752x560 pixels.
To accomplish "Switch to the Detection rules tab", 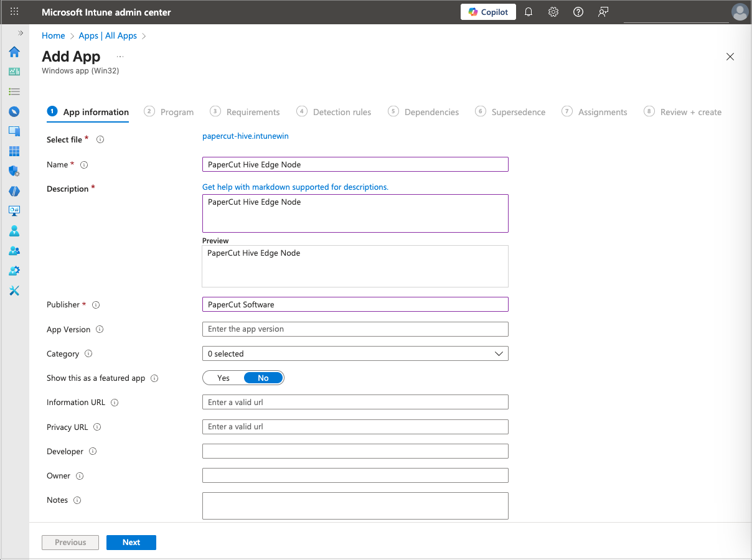I will (334, 112).
